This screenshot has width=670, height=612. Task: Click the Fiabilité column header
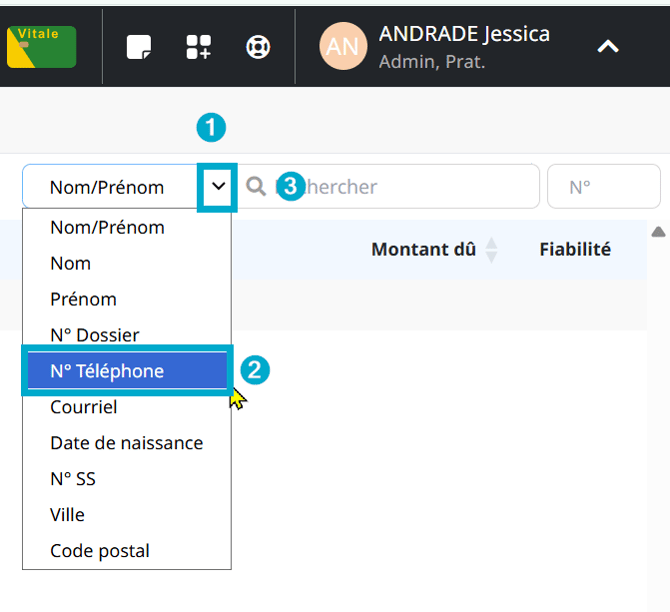575,249
